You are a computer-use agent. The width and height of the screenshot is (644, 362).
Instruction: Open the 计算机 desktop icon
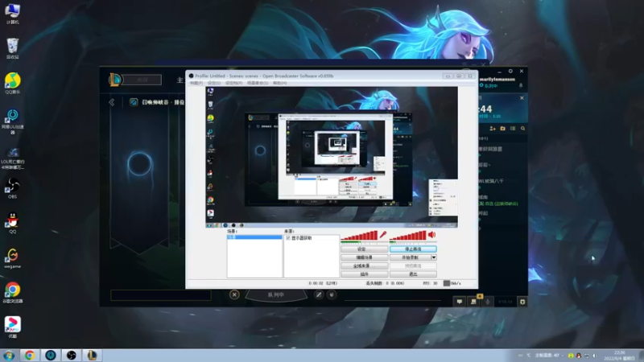(12, 14)
